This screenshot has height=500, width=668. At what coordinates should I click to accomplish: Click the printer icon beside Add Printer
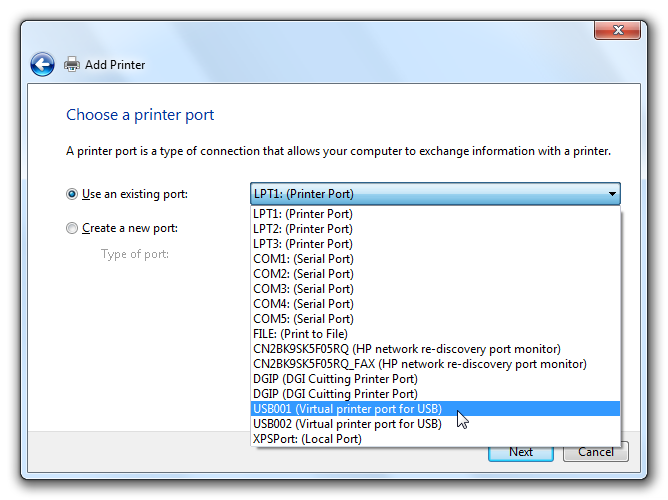point(72,65)
